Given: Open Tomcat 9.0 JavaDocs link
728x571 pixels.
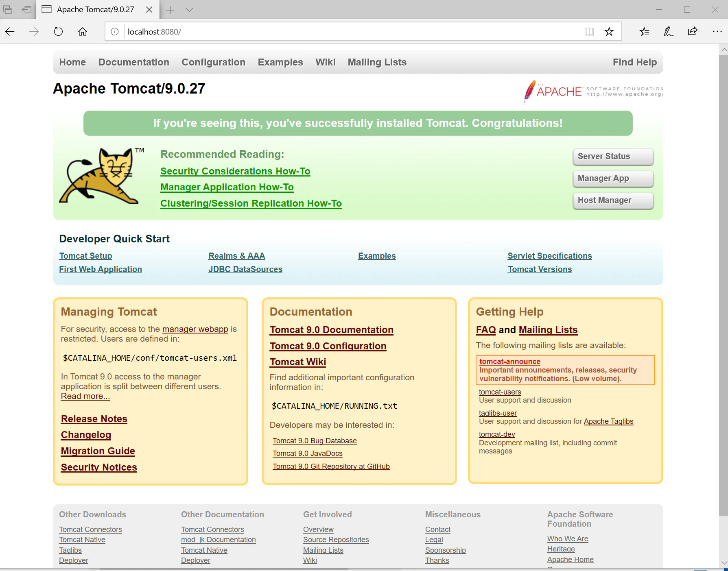Looking at the screenshot, I should (x=307, y=453).
